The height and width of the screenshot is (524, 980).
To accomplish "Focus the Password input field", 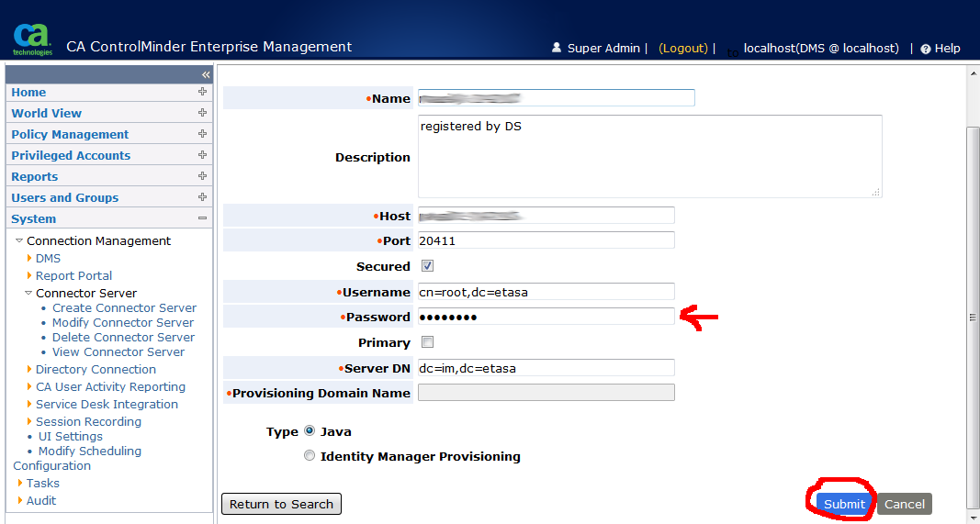I will point(546,317).
